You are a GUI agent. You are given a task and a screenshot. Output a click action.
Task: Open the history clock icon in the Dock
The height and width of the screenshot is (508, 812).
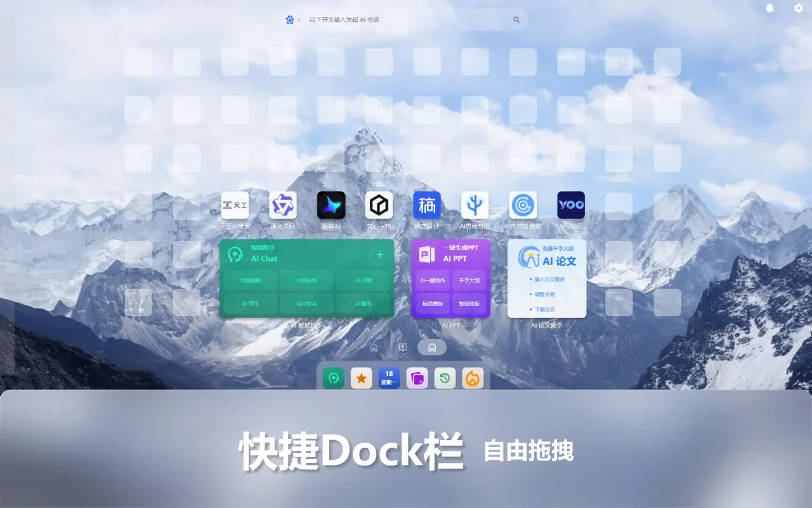[445, 378]
